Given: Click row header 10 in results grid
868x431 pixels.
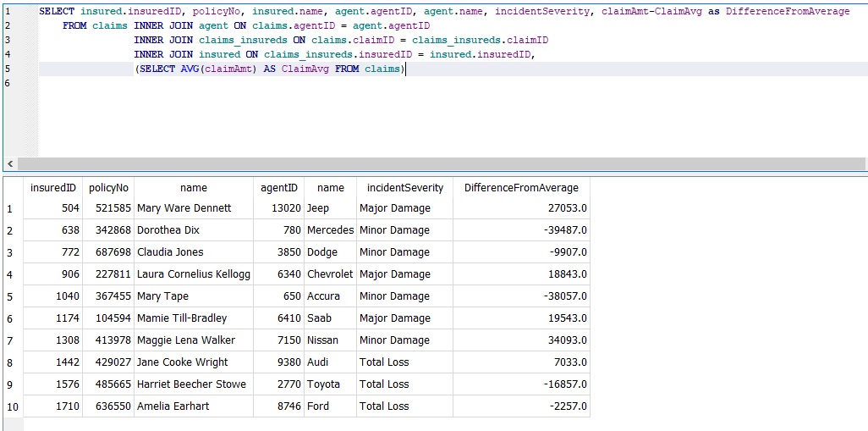Looking at the screenshot, I should 12,406.
